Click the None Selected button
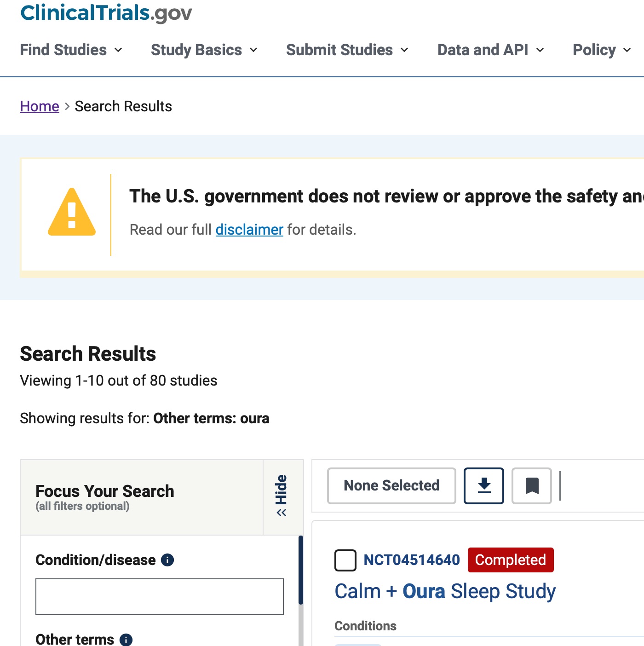Viewport: 644px width, 646px height. [x=391, y=485]
